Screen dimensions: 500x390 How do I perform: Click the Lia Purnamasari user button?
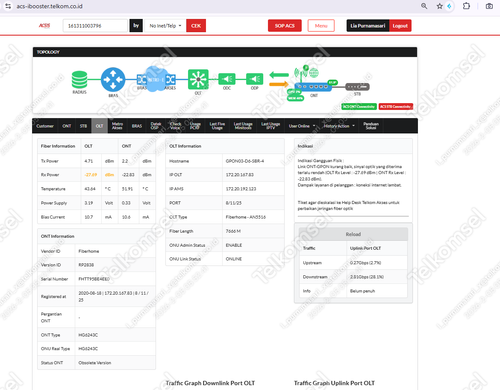[x=368, y=26]
